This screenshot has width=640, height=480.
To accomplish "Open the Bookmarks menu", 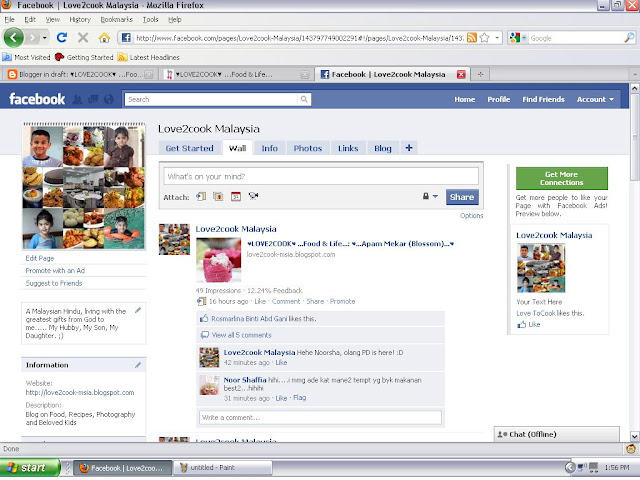I will 116,19.
